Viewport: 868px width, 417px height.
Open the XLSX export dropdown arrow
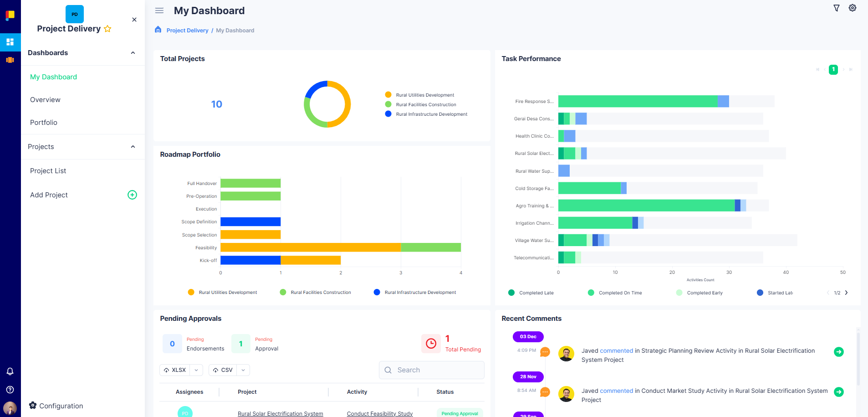tap(196, 370)
